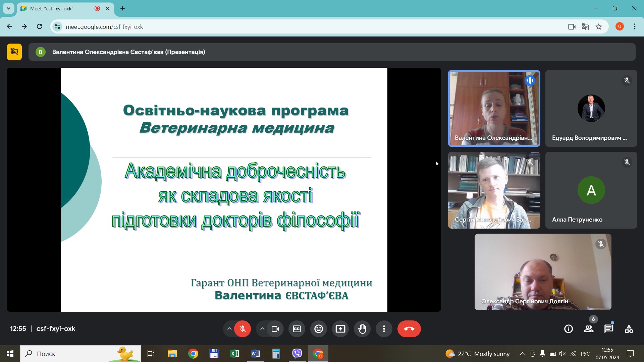Click the muted mic icon on Олександр Долгін's tile
This screenshot has height=362, width=644.
601,244
